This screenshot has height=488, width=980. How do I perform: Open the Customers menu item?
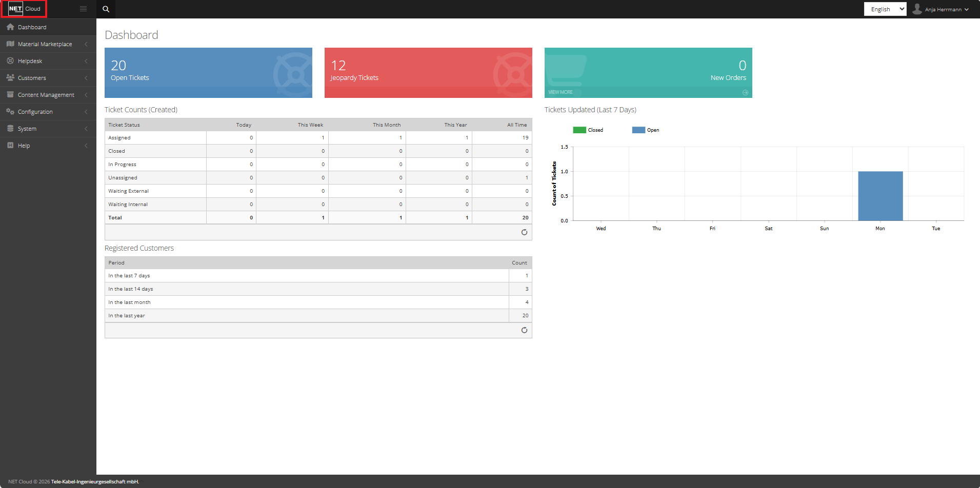point(32,78)
